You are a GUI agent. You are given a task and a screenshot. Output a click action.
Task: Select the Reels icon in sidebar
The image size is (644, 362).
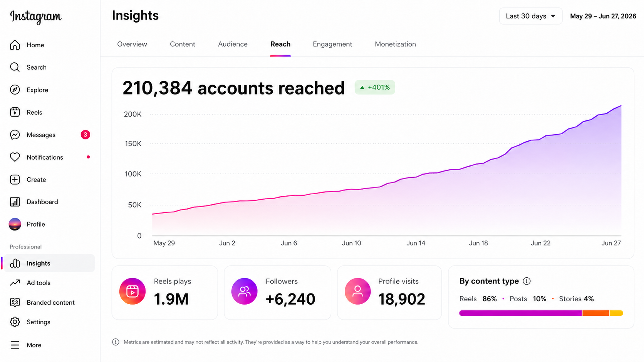(x=15, y=112)
